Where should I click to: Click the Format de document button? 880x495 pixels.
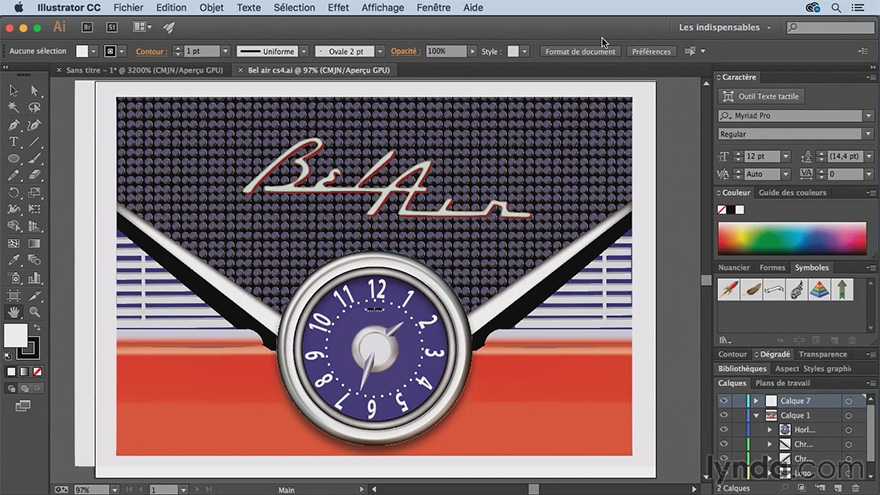click(580, 51)
